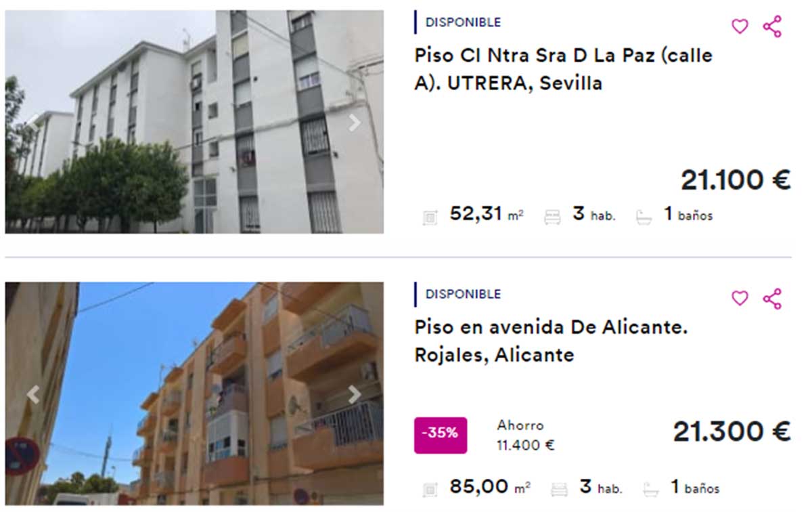Viewport: 812px width, 512px height.
Task: Click the DISPONIBLE status label of the Rojales listing
Action: [463, 294]
